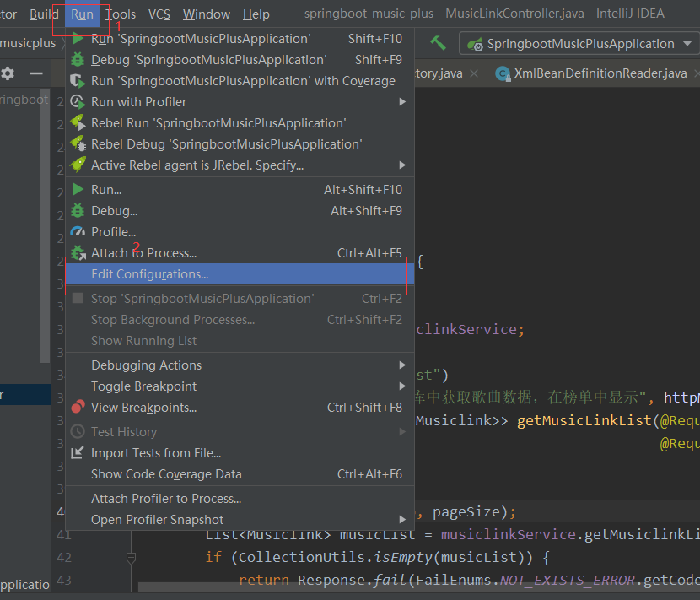Choose Attach Profiler to Process... entry

pos(240,498)
